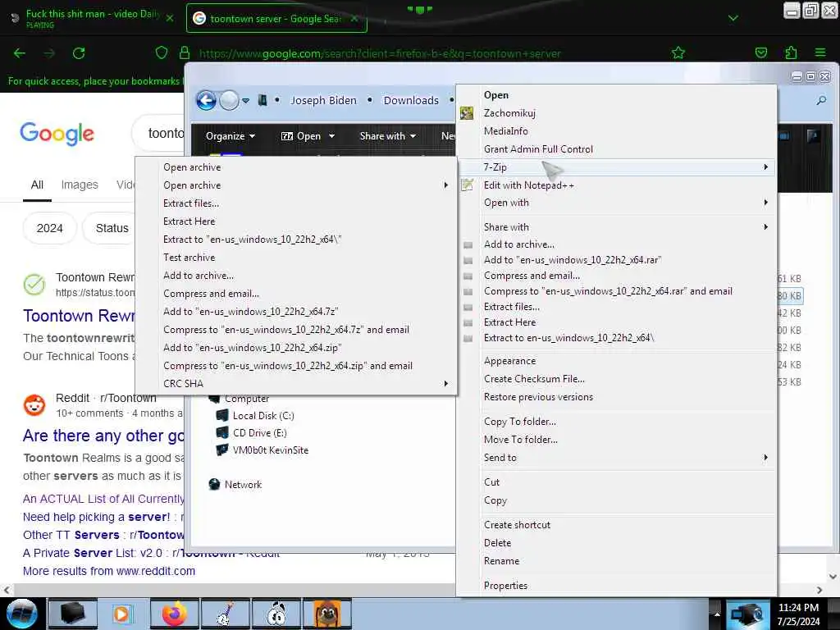Screen dimensions: 840x630
Task: Choose Create Checksum File...
Action: (x=534, y=379)
